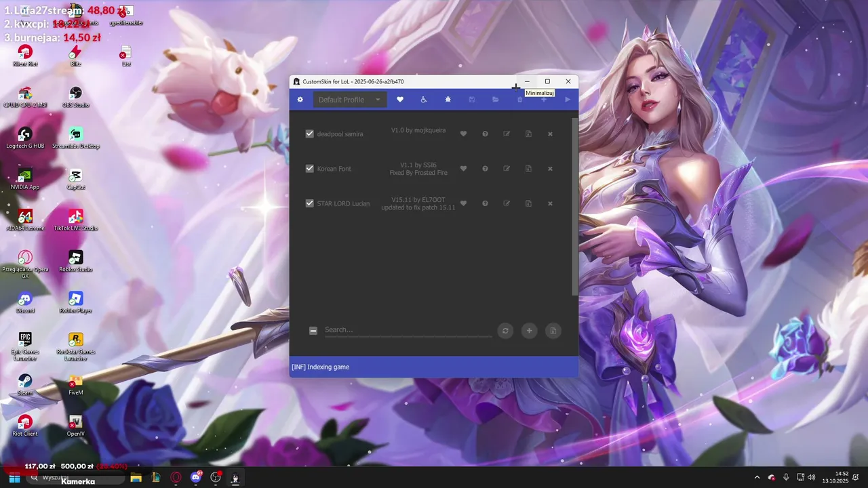Viewport: 868px width, 488px height.
Task: Click the bug report icon in toolbar
Action: tap(448, 100)
